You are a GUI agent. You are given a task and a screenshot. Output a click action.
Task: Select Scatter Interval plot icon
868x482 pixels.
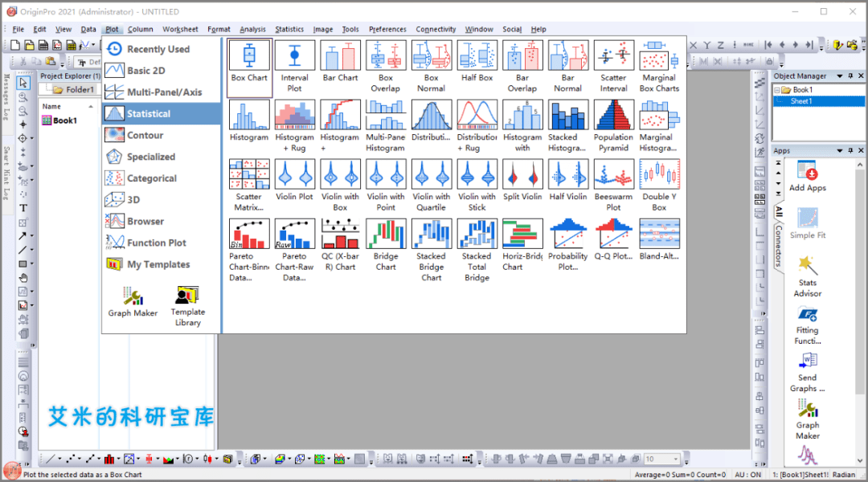(x=613, y=67)
